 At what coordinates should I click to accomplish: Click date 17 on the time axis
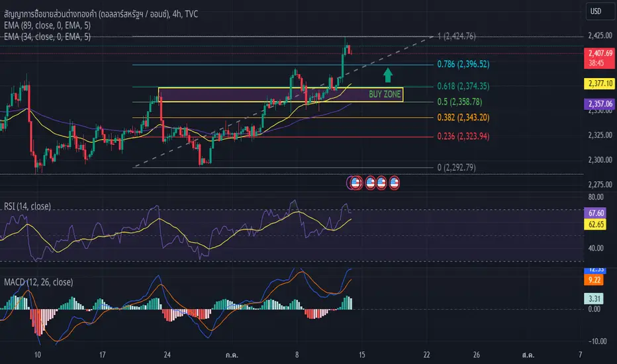pyautogui.click(x=103, y=355)
